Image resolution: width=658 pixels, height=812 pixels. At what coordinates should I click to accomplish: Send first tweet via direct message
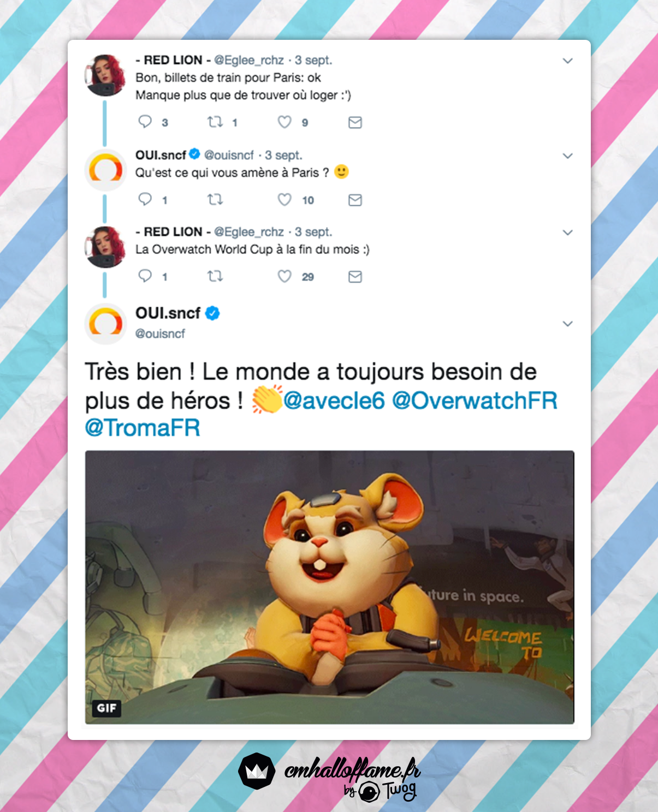tap(355, 122)
